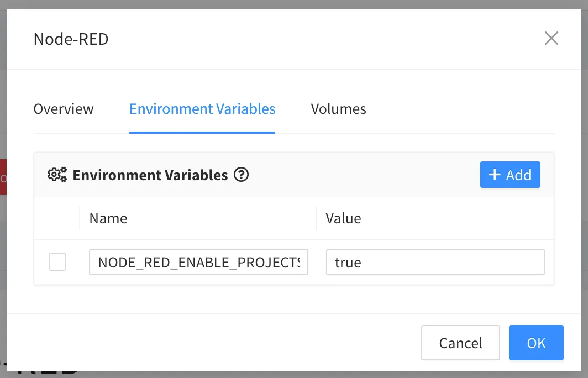Edit the NODE_RED_ENABLE_PROJECTS name field
The image size is (588, 378).
pos(198,262)
